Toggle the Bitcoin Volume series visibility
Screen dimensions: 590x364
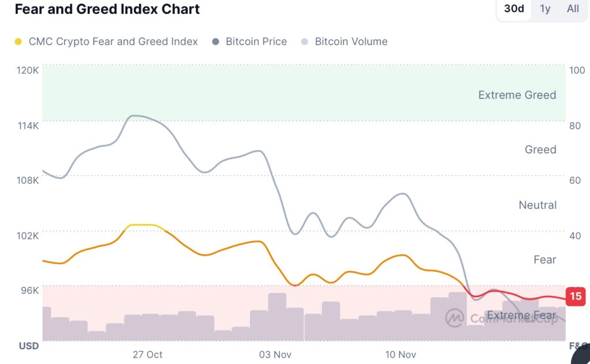point(351,41)
